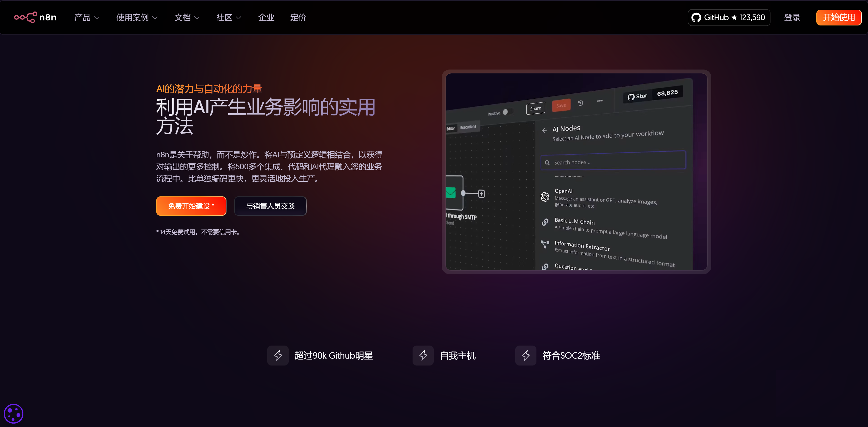Go to the 企业 page
The width and height of the screenshot is (868, 427).
pyautogui.click(x=266, y=17)
